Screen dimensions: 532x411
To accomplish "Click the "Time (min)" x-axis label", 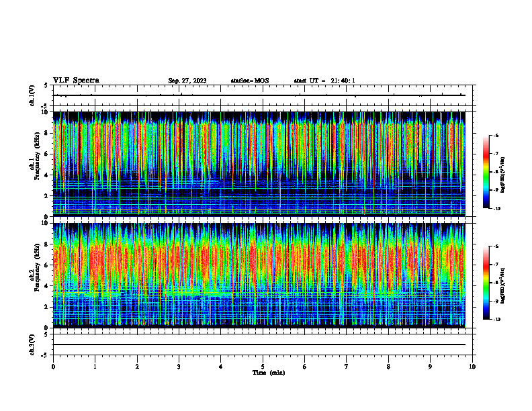I will tap(269, 373).
